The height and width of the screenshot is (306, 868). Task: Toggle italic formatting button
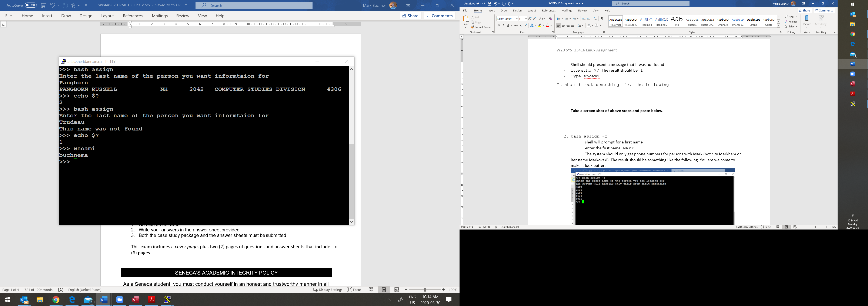point(503,25)
